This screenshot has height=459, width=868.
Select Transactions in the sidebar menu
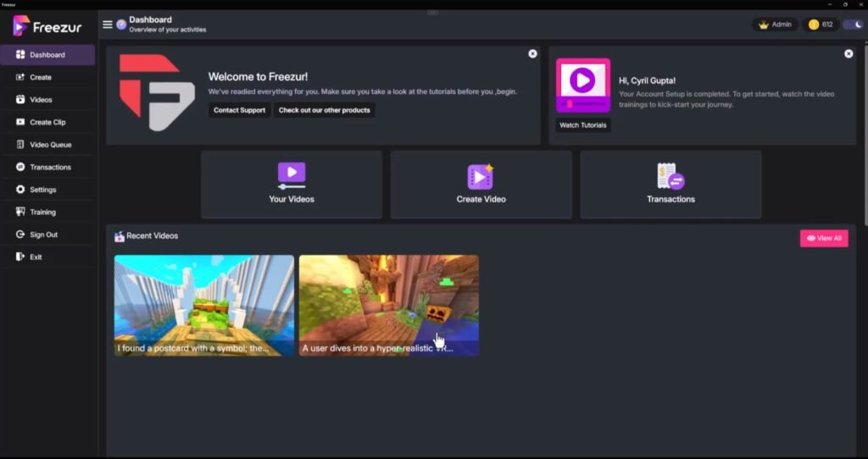(x=50, y=167)
